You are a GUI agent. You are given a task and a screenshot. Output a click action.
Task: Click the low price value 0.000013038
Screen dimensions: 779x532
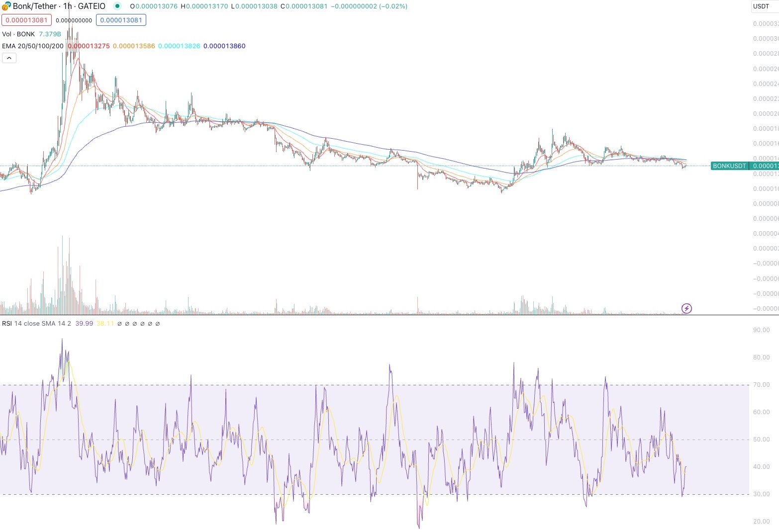(x=256, y=6)
